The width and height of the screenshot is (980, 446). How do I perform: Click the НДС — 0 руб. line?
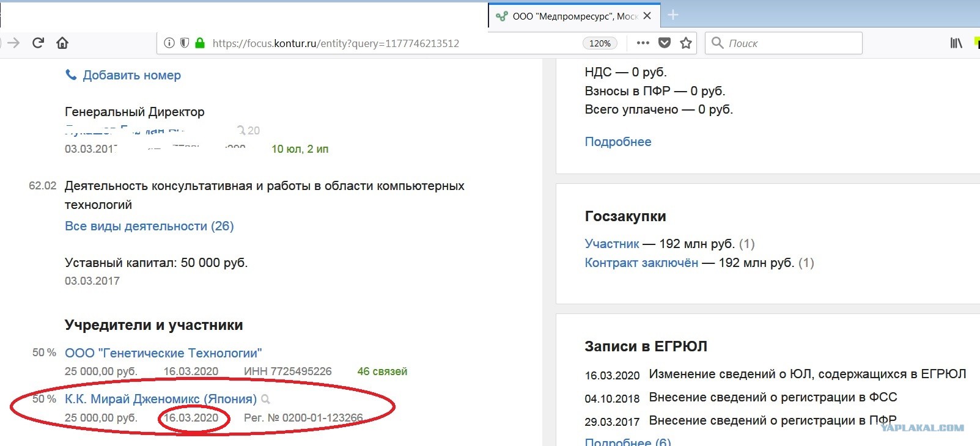click(625, 72)
